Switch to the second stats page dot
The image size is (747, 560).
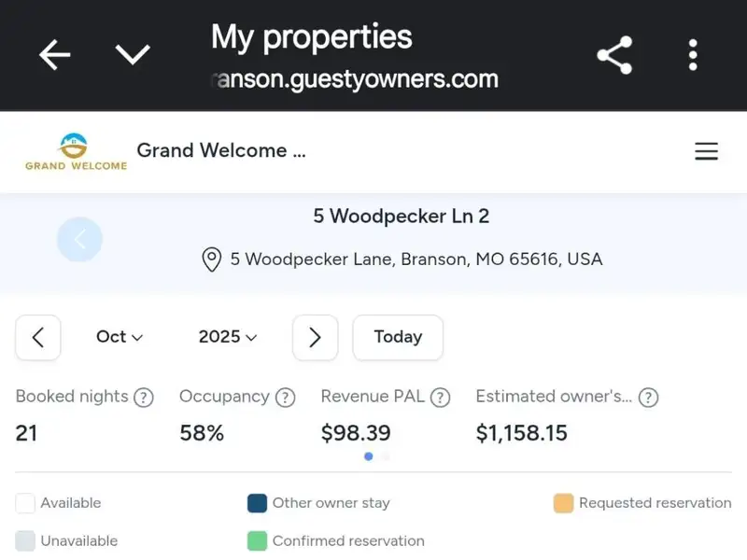click(x=386, y=456)
